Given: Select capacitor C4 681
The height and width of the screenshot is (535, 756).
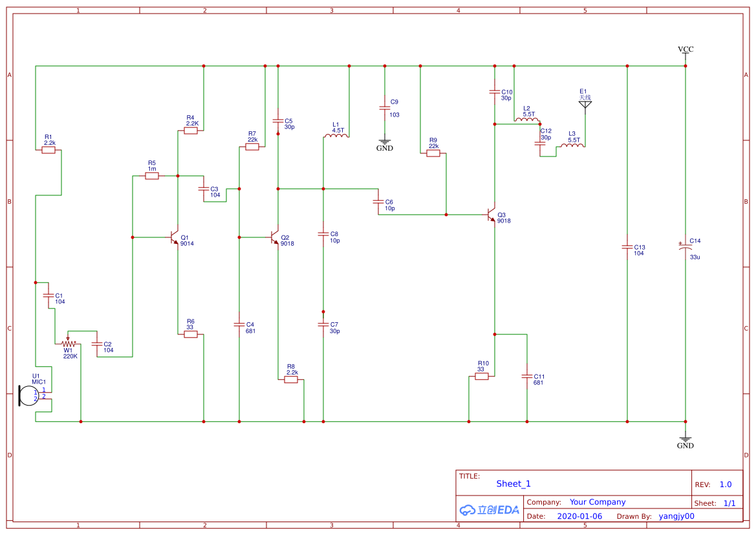Looking at the screenshot, I should [x=239, y=325].
